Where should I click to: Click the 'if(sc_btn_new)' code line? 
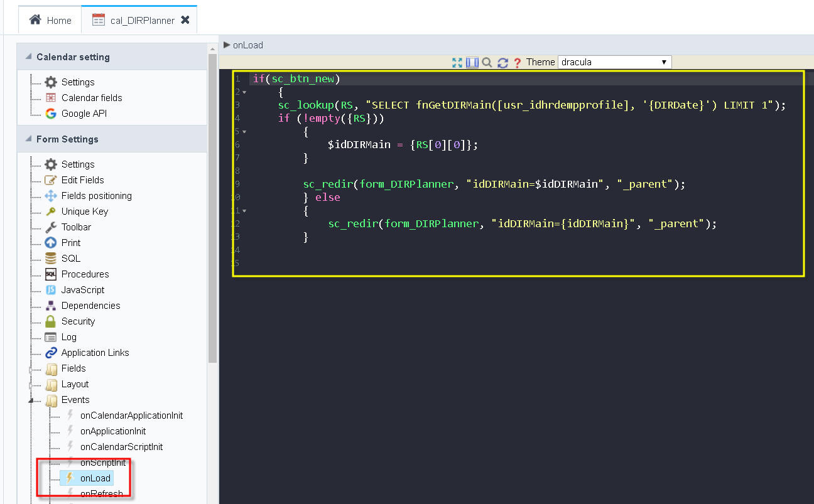coord(296,78)
